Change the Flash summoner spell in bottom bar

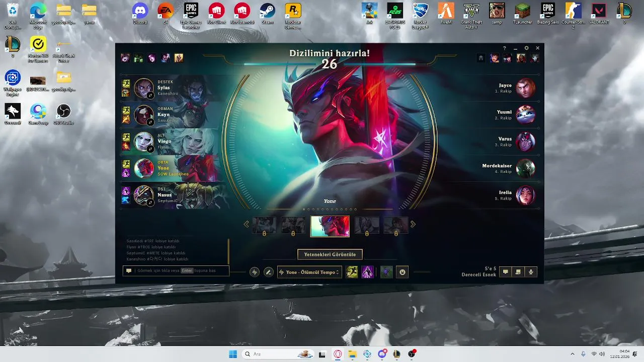pos(352,272)
